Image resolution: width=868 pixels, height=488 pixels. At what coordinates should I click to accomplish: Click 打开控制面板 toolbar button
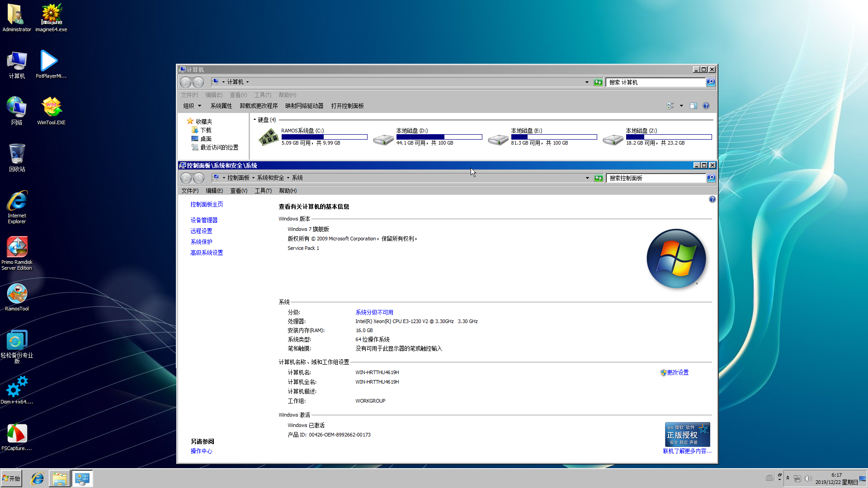[347, 106]
